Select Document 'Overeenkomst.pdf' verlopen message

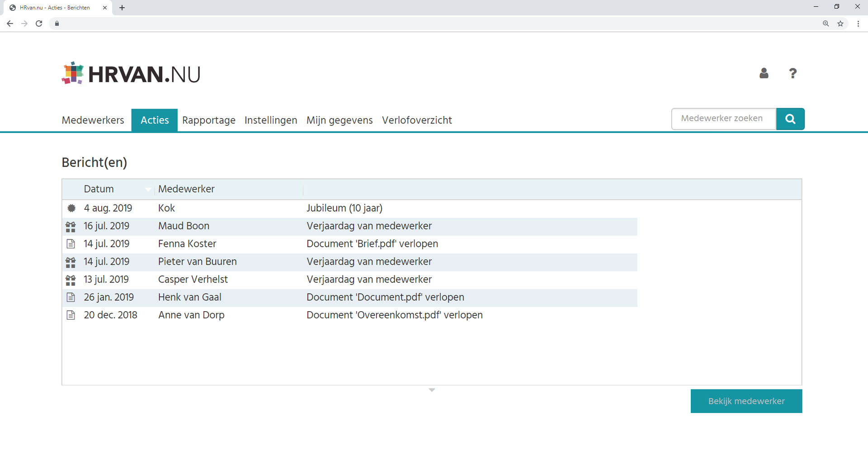pos(394,315)
